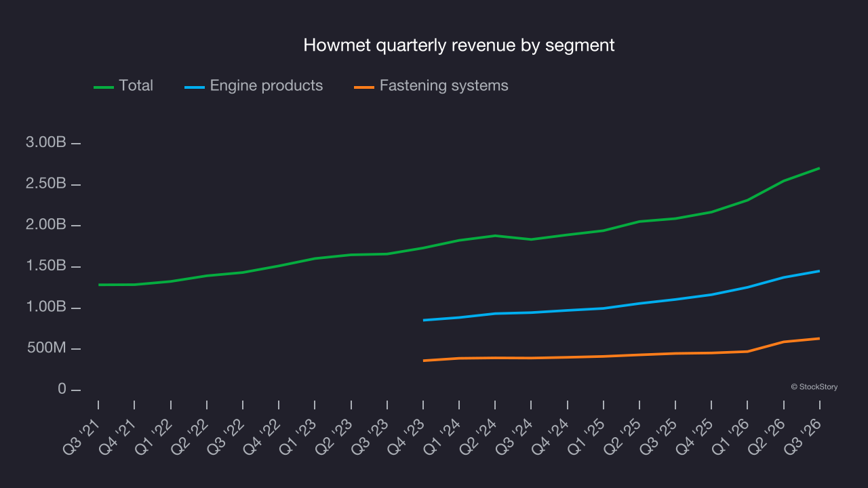Image resolution: width=868 pixels, height=488 pixels.
Task: Click the Q1 '23 x-axis label
Action: (298, 439)
